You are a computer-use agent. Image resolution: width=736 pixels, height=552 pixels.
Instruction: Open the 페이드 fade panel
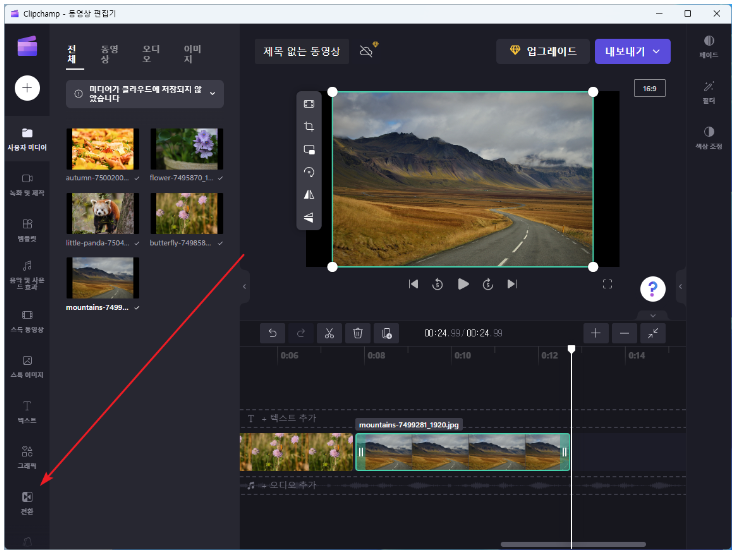(x=709, y=46)
